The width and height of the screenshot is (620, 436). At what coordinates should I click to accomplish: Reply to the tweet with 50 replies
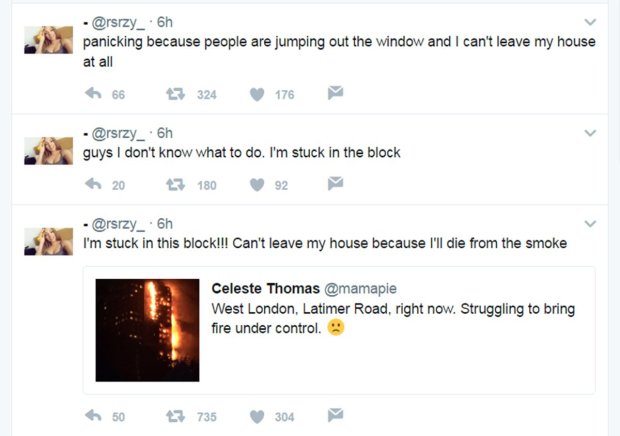pyautogui.click(x=95, y=416)
